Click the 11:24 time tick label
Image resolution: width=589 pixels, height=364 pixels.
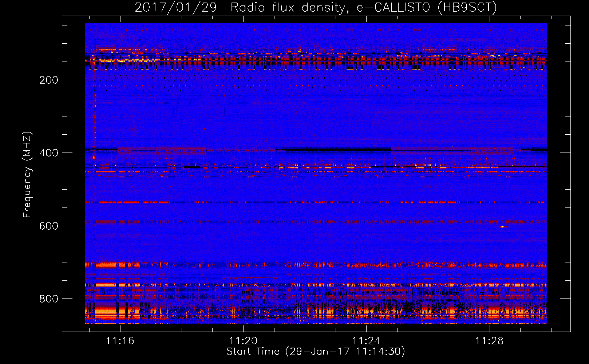point(366,341)
